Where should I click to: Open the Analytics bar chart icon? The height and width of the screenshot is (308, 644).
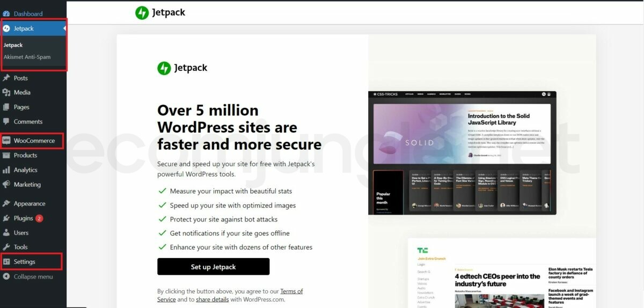tap(6, 170)
